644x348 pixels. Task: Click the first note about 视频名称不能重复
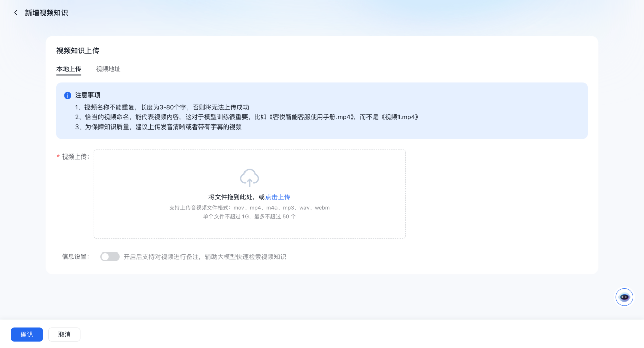pos(162,107)
